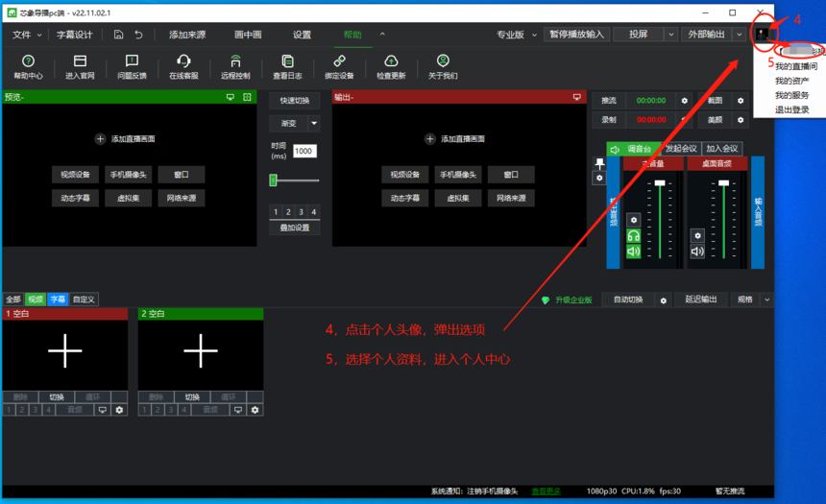Click the undo arrow icon in menu bar
This screenshot has height=504, width=826.
138,35
